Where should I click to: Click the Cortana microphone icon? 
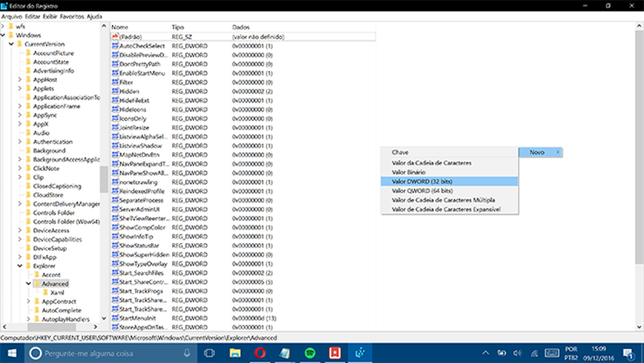click(x=187, y=353)
